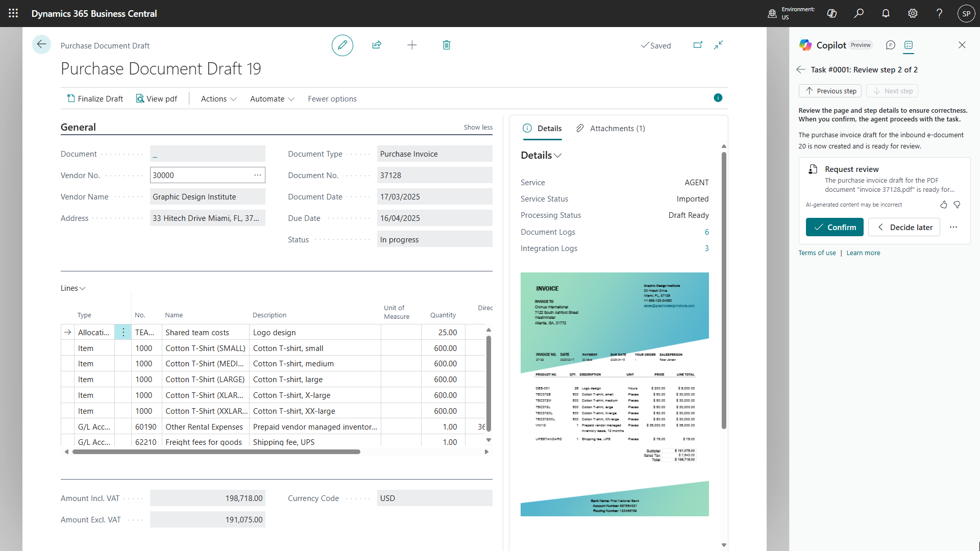Viewport: 980px width, 551px height.
Task: Click Show less in General
Action: pyautogui.click(x=478, y=128)
